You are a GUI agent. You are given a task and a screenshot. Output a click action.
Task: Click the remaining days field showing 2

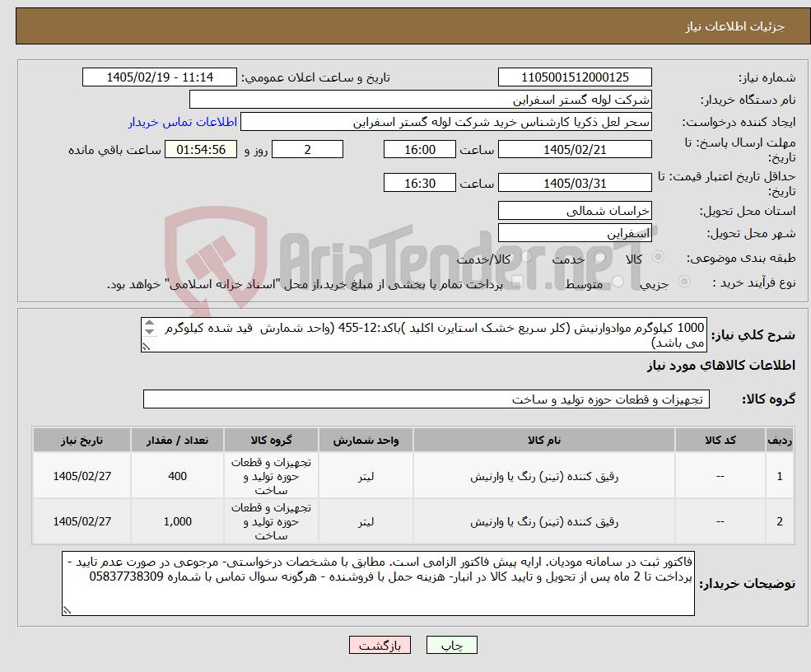[307, 150]
